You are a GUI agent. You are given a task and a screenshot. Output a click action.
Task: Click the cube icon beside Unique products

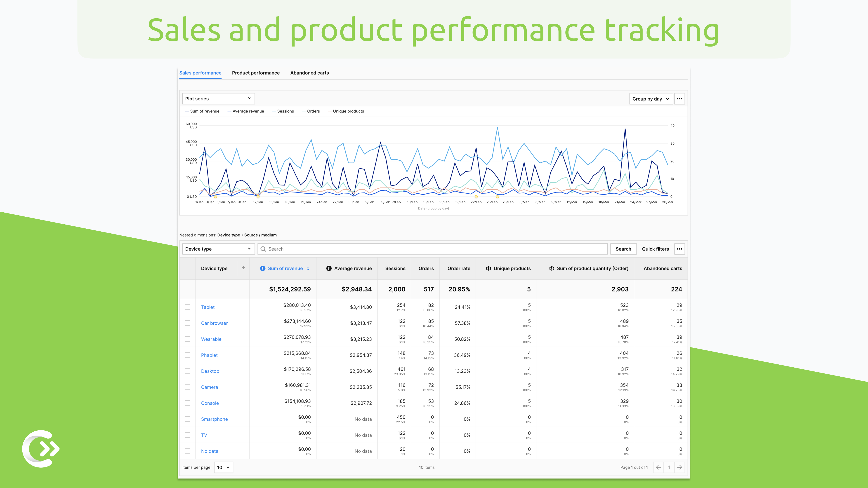(488, 268)
